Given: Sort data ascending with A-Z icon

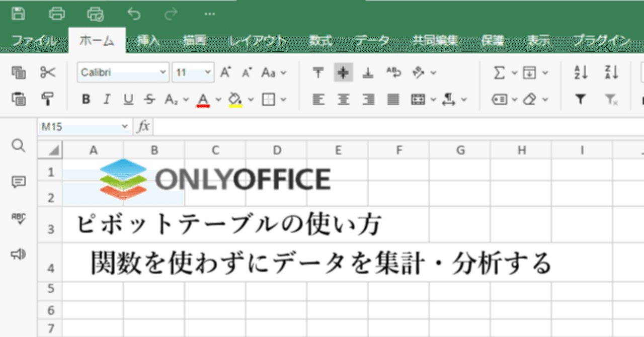Looking at the screenshot, I should click(580, 72).
